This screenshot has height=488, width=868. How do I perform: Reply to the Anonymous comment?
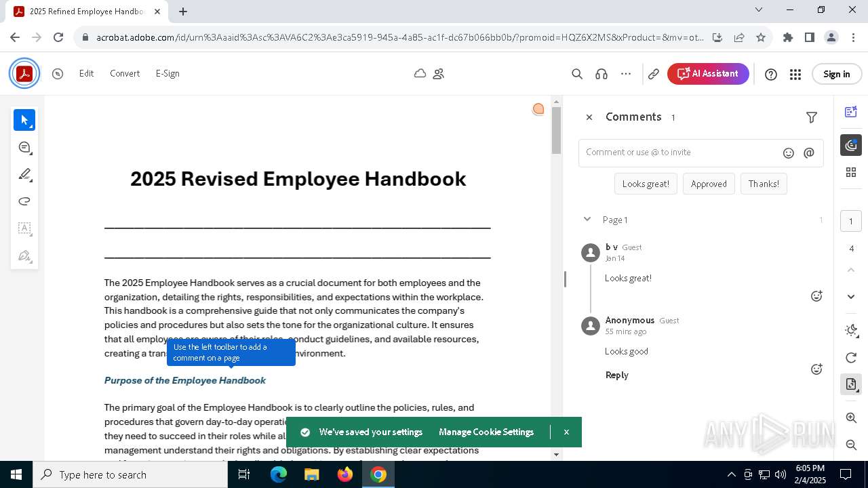point(617,375)
